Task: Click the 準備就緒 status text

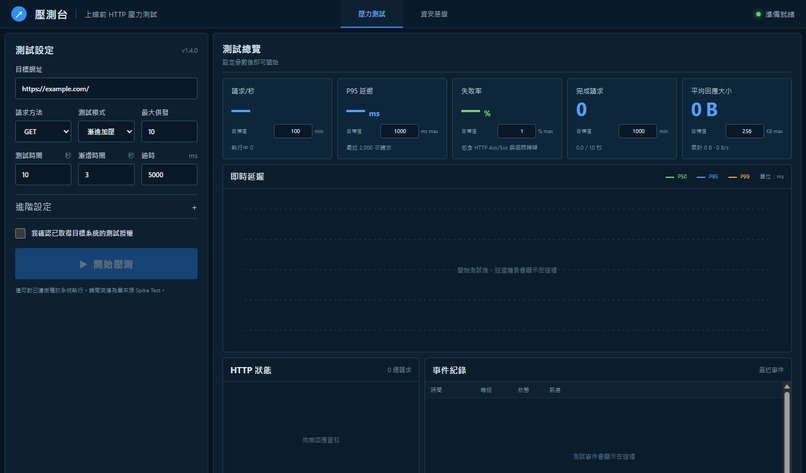Action: pos(780,14)
